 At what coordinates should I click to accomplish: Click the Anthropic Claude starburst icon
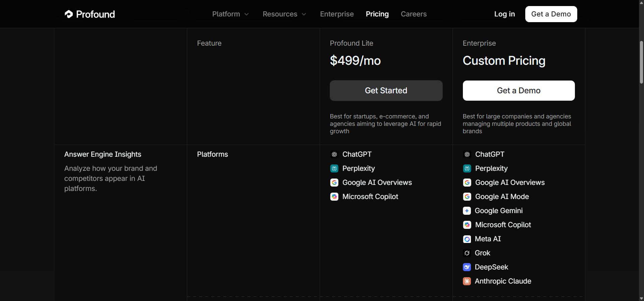(467, 281)
